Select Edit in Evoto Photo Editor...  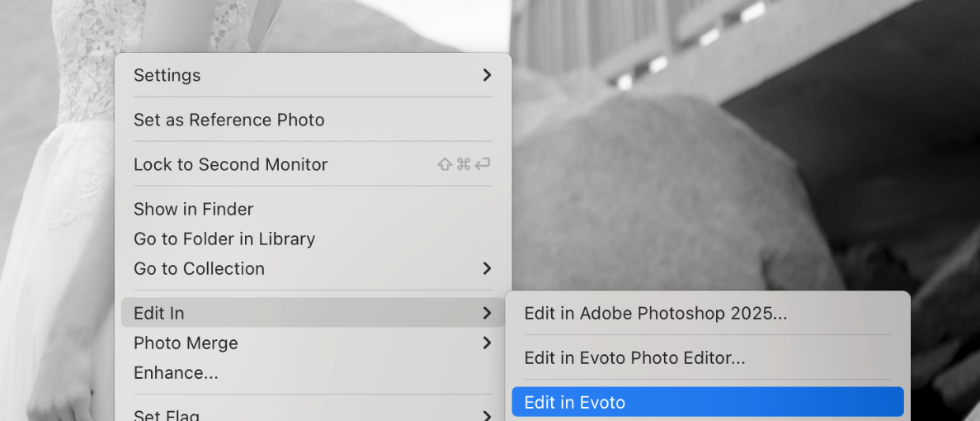[x=708, y=357]
